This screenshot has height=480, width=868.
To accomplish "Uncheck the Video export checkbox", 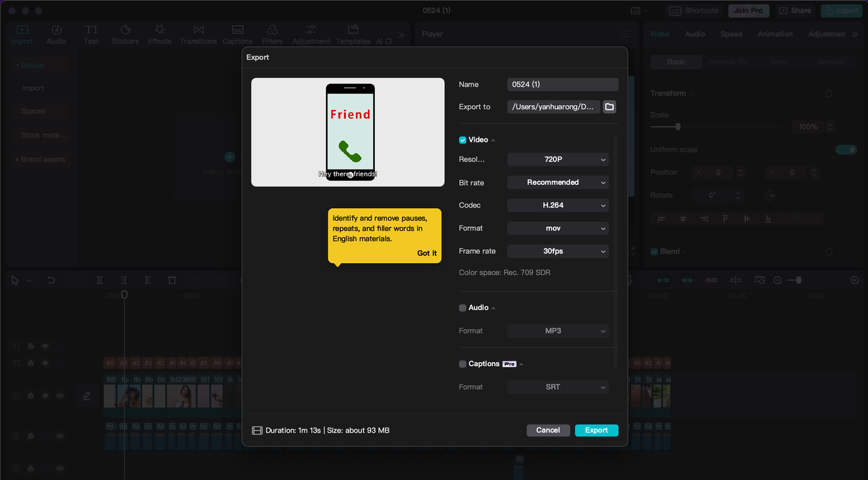I will 462,140.
